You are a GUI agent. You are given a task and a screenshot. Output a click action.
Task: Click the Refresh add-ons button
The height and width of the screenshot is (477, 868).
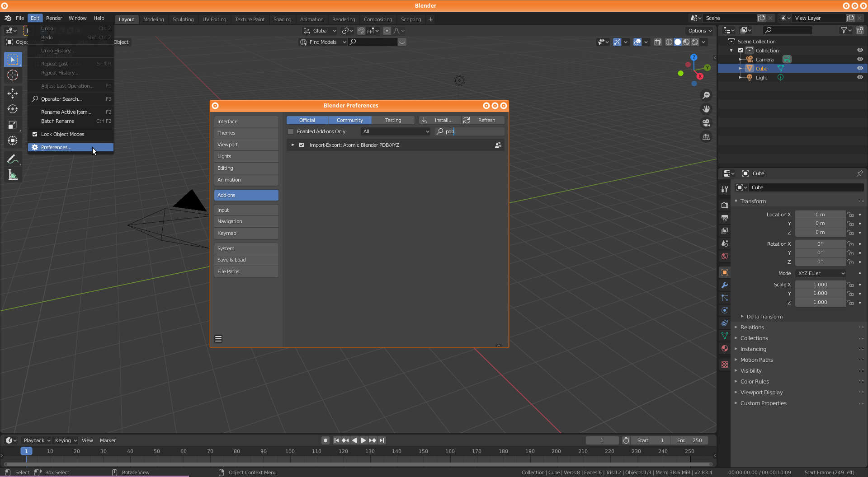pyautogui.click(x=483, y=120)
